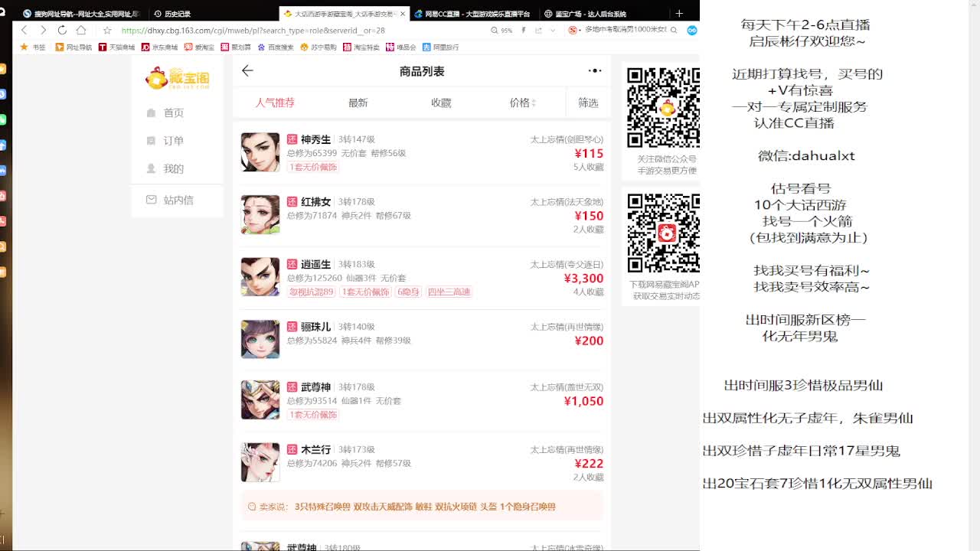Go back using the browser back arrow
Viewport: 980px width, 551px height.
coord(24,30)
